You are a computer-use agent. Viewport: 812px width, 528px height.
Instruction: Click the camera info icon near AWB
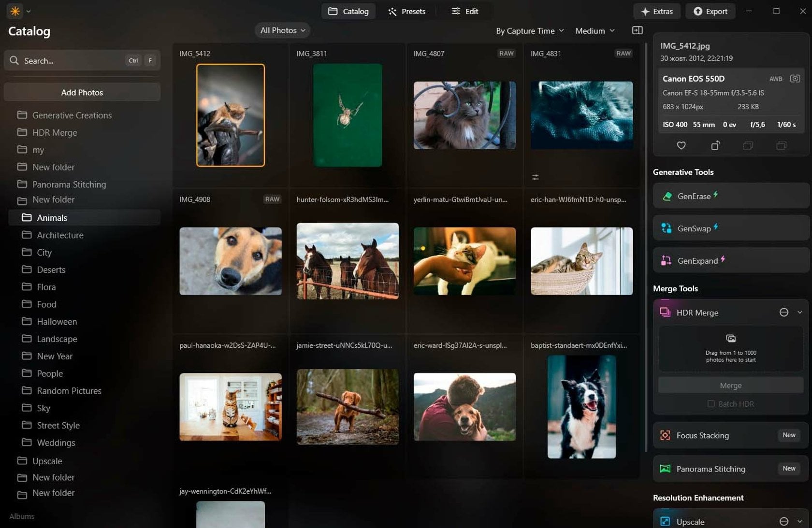tap(795, 78)
